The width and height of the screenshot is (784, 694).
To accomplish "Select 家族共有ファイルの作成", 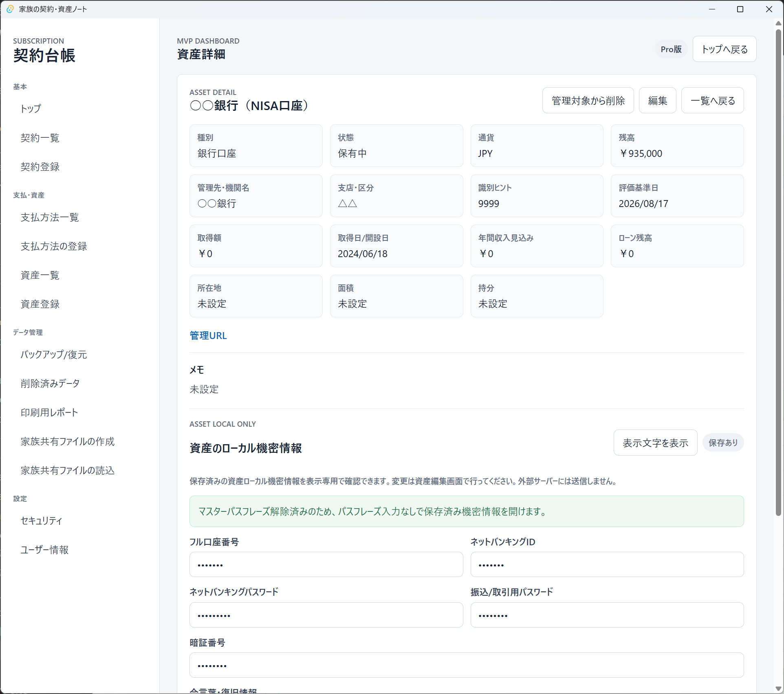I will click(68, 441).
